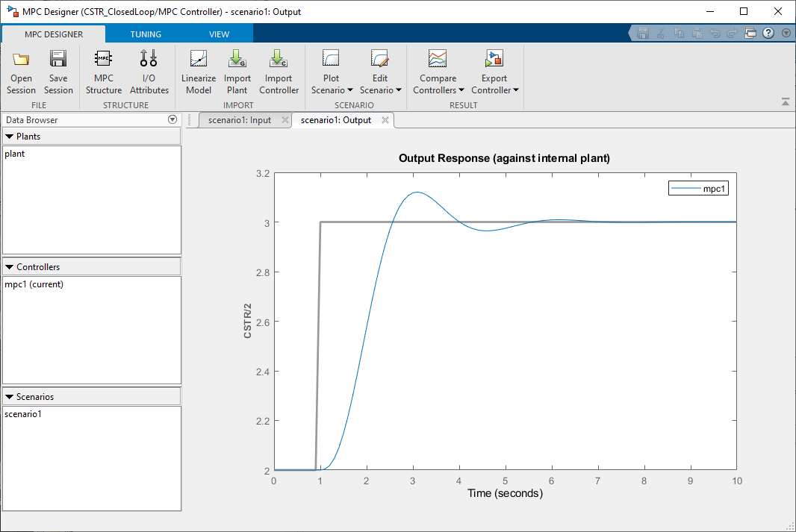Open the Edit Scenario dropdown arrow
The width and height of the screenshot is (796, 532).
[x=399, y=90]
